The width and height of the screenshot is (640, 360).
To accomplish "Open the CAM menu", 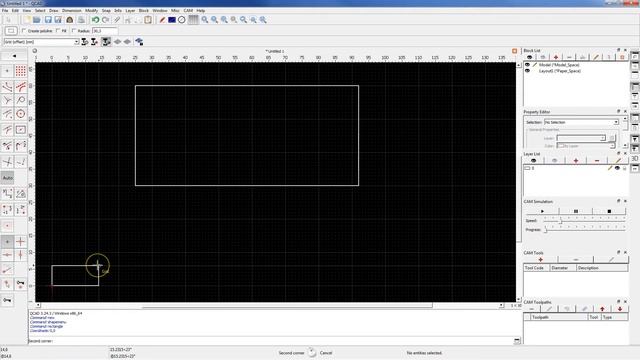I will 188,11.
